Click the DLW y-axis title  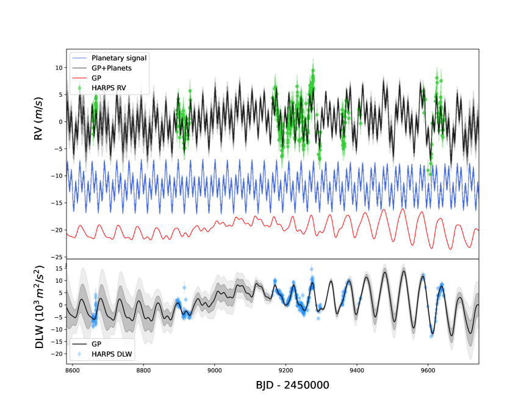point(40,307)
